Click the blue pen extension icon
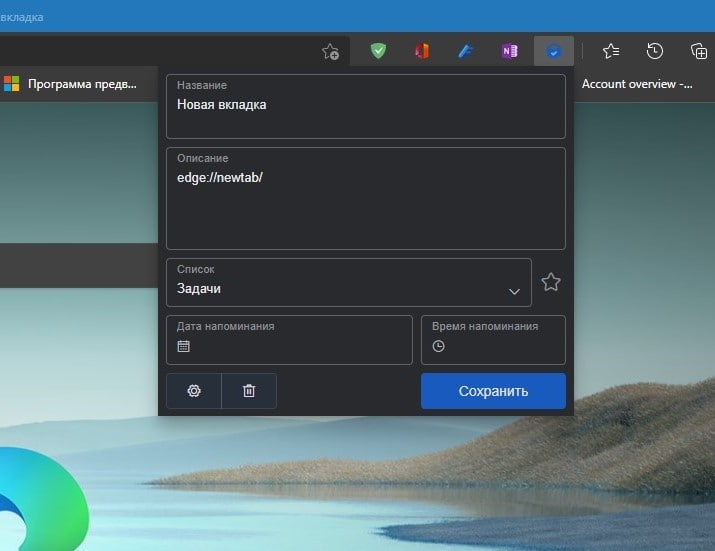The width and height of the screenshot is (715, 551). coord(466,51)
